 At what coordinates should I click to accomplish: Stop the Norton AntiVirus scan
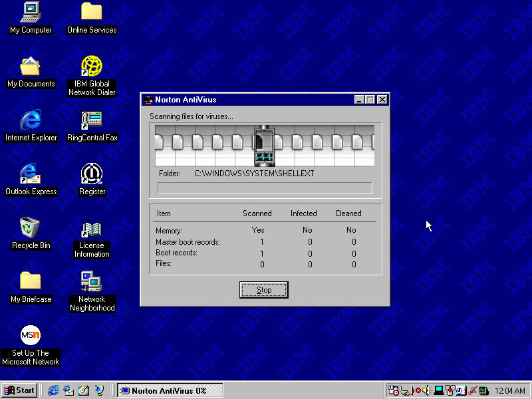point(264,290)
